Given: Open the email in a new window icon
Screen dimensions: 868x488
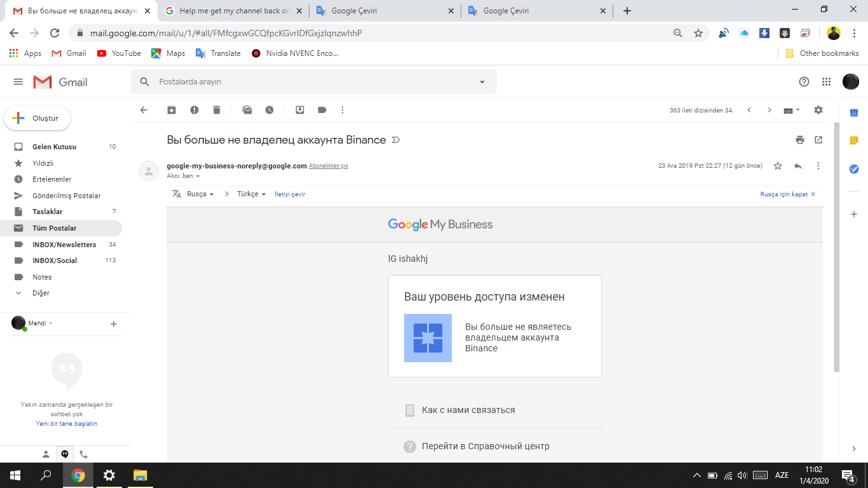Looking at the screenshot, I should (818, 140).
